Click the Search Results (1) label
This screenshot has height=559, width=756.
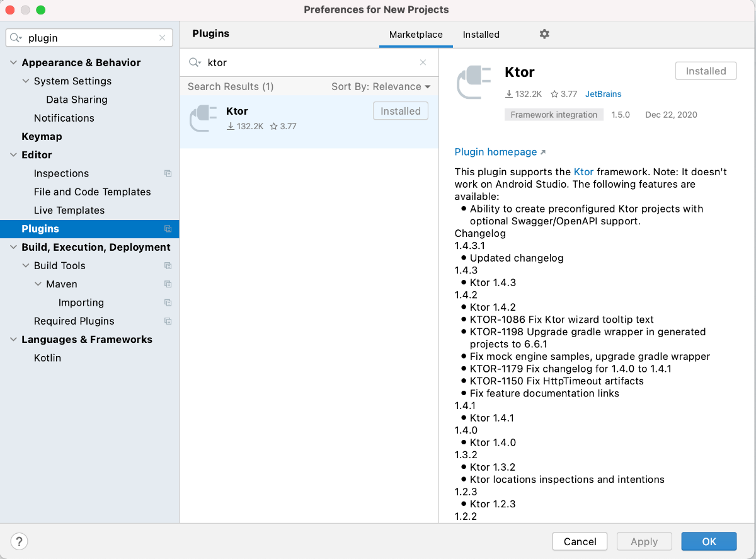[231, 86]
